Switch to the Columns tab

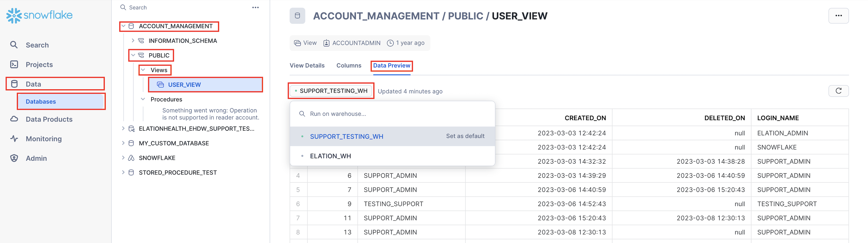(x=349, y=65)
